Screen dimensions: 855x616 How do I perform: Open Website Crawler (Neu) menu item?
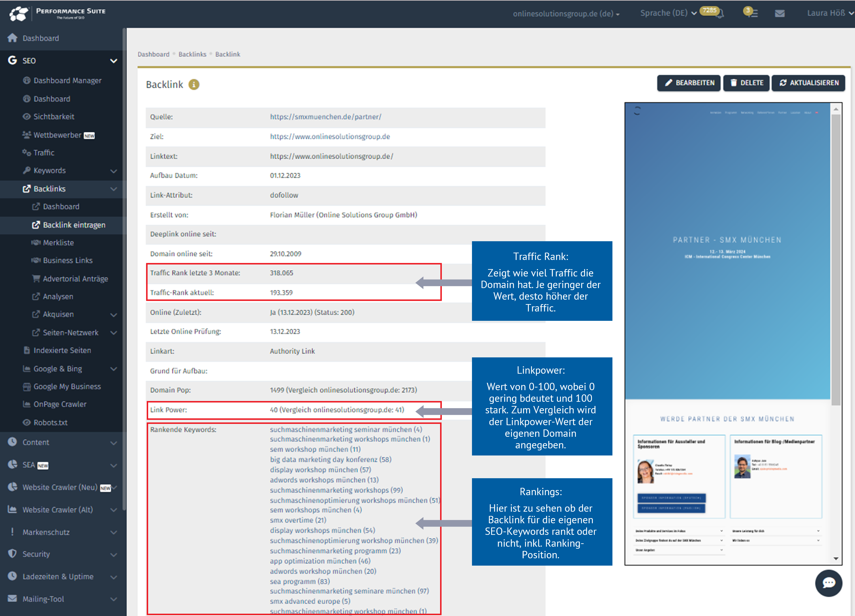tap(60, 487)
